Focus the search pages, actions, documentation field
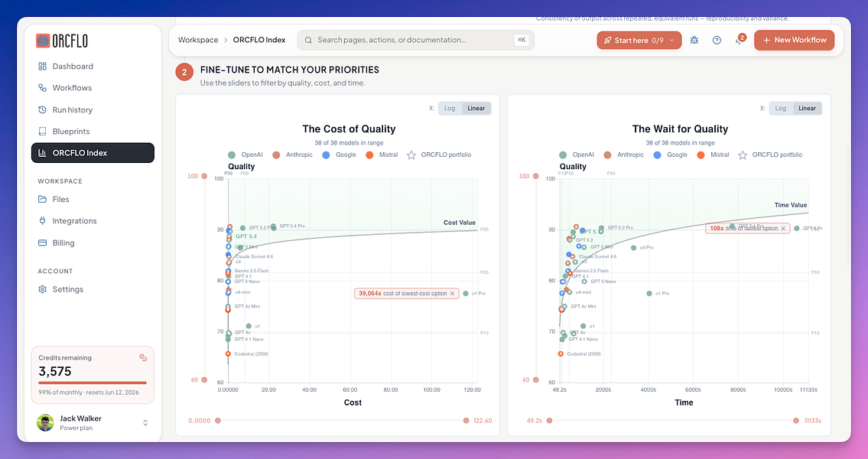This screenshot has width=868, height=459. pyautogui.click(x=415, y=40)
